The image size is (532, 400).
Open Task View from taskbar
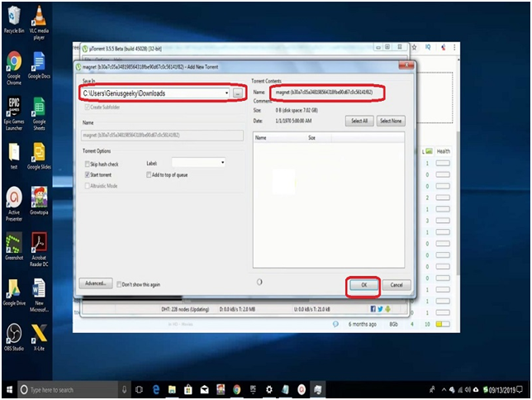139,389
